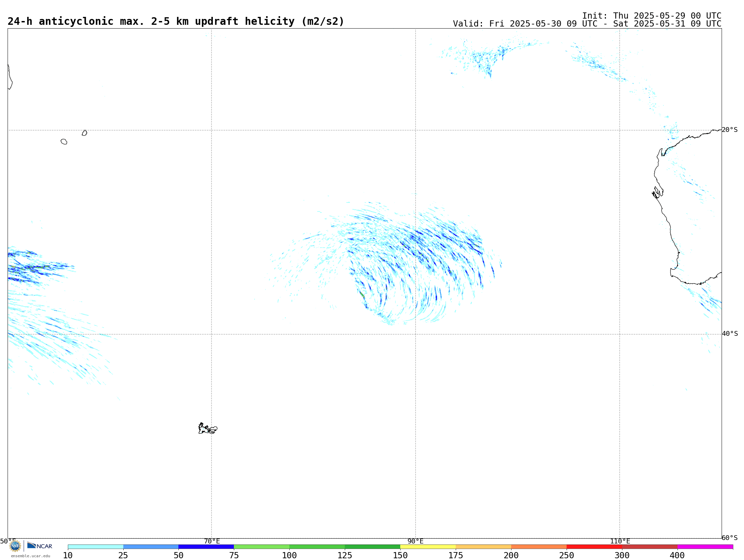
Task: Click the Mauritius island outline
Action: [x=84, y=133]
